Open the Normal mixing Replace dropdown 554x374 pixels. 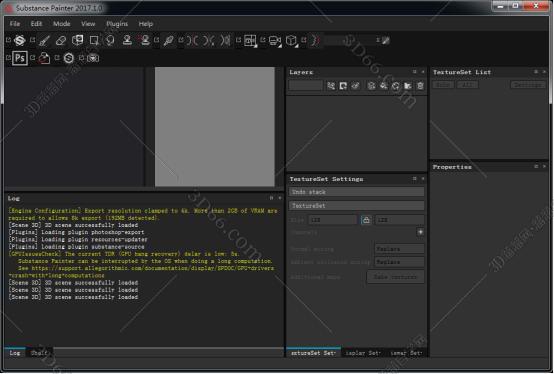(399, 249)
